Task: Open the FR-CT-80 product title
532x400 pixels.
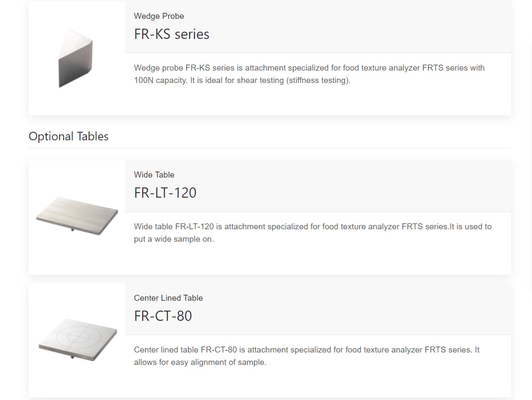Action: pyautogui.click(x=163, y=316)
